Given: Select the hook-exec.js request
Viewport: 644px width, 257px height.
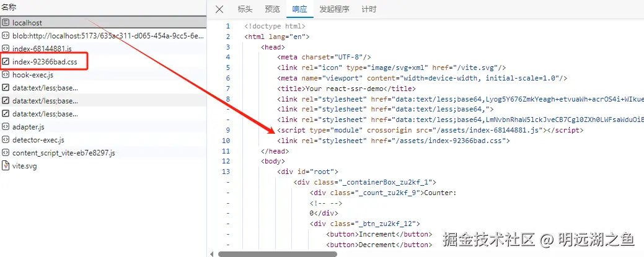Looking at the screenshot, I should click(x=103, y=75).
